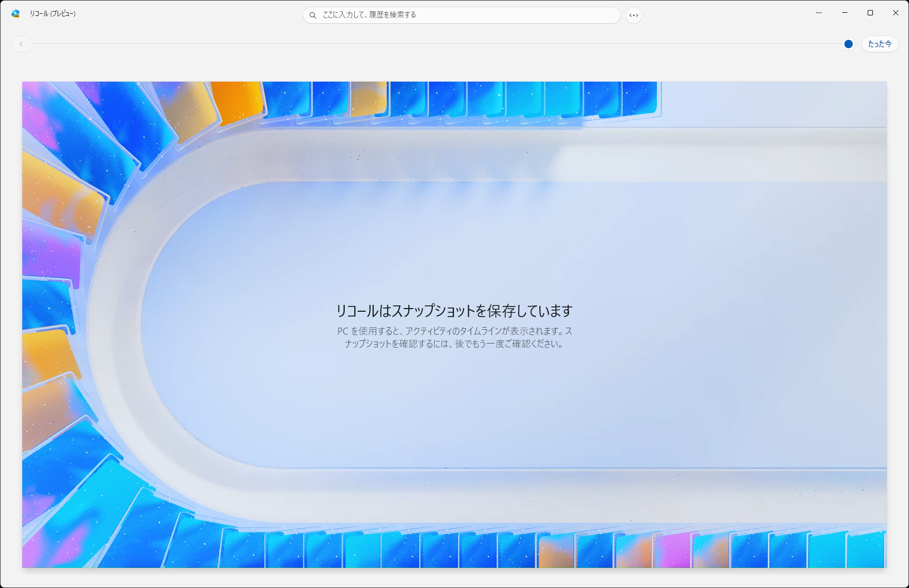Click the left end of the timeline bar
Image resolution: width=909 pixels, height=588 pixels.
[x=42, y=44]
